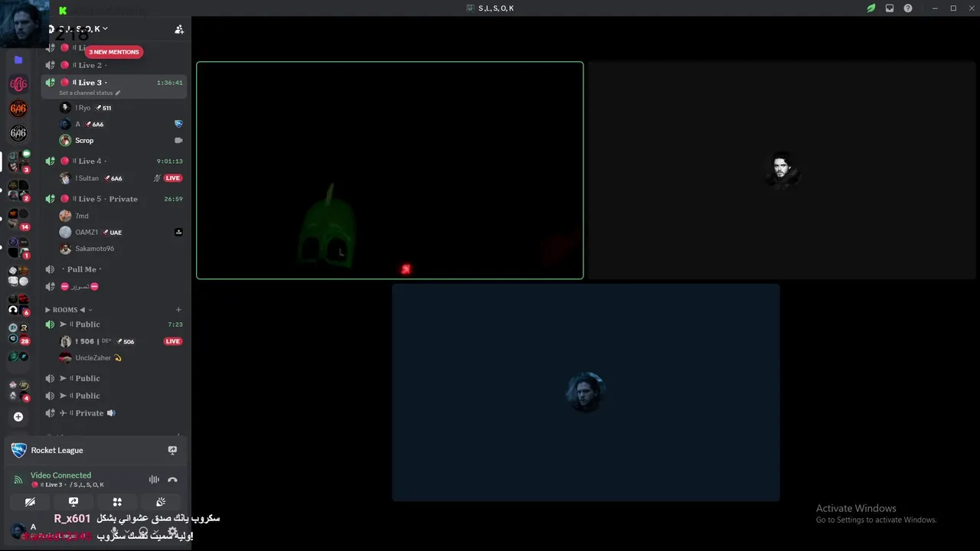Image resolution: width=980 pixels, height=551 pixels.
Task: Open the white 6A6 server
Action: coord(18,133)
